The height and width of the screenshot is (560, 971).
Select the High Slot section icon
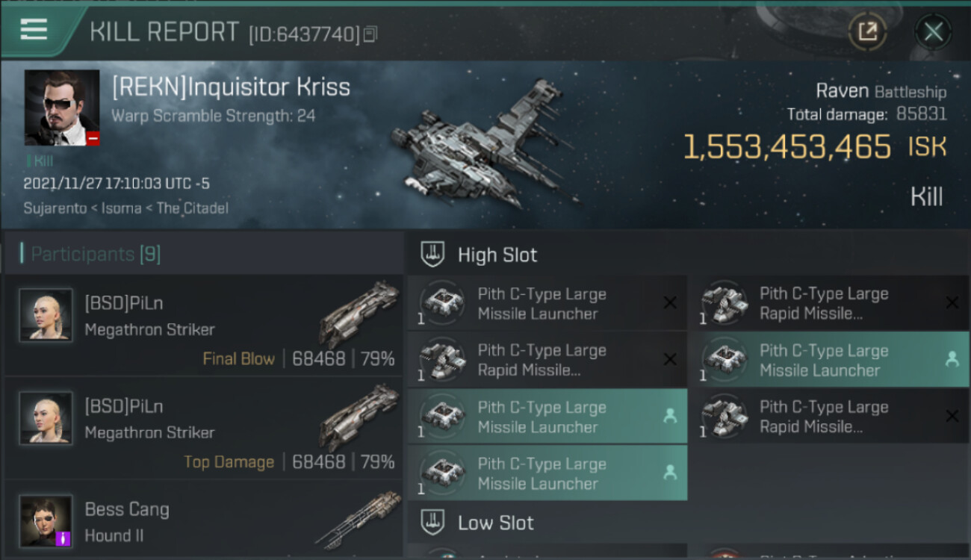pyautogui.click(x=433, y=254)
